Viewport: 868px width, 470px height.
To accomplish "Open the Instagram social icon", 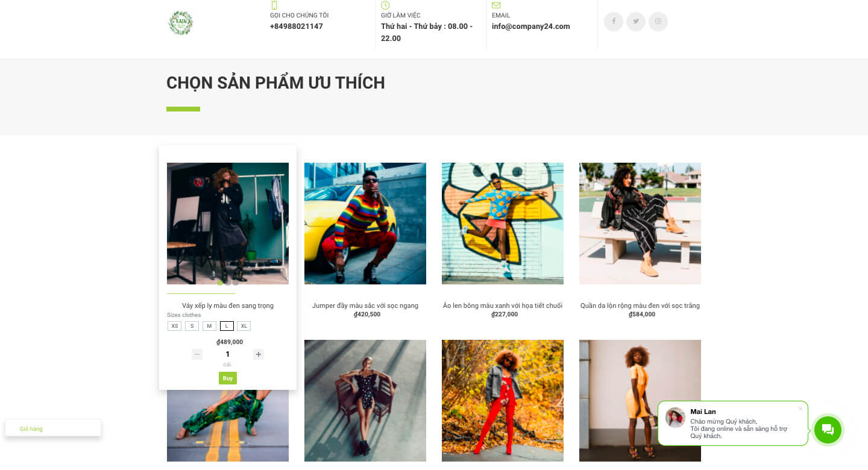I will pyautogui.click(x=658, y=22).
